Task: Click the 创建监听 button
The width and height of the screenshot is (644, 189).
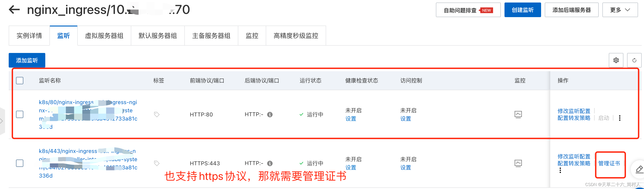Action: [523, 10]
